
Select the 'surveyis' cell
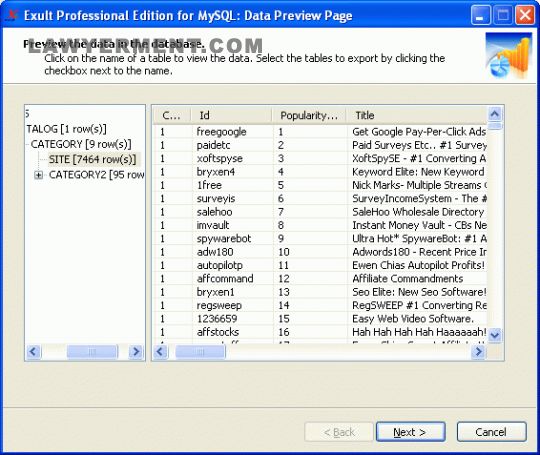point(216,199)
